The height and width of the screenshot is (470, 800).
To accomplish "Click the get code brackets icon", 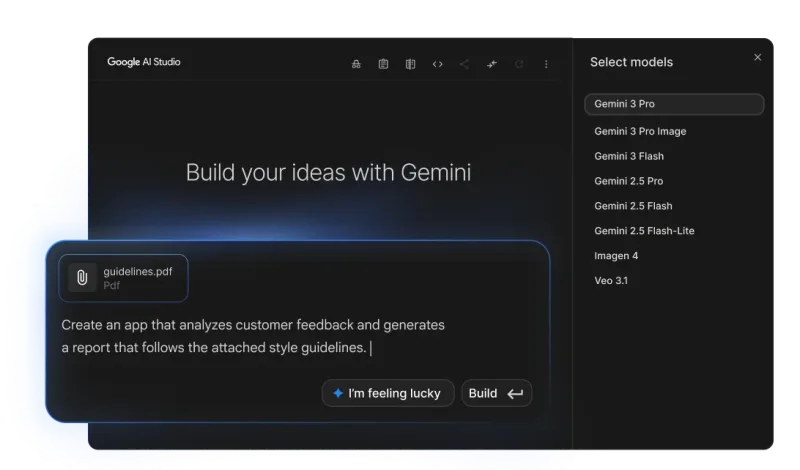I will [x=437, y=64].
